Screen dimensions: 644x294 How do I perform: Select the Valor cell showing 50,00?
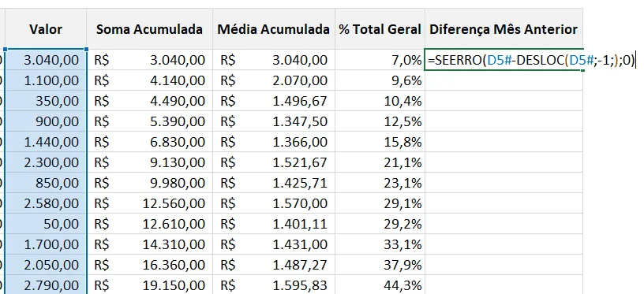click(x=46, y=224)
